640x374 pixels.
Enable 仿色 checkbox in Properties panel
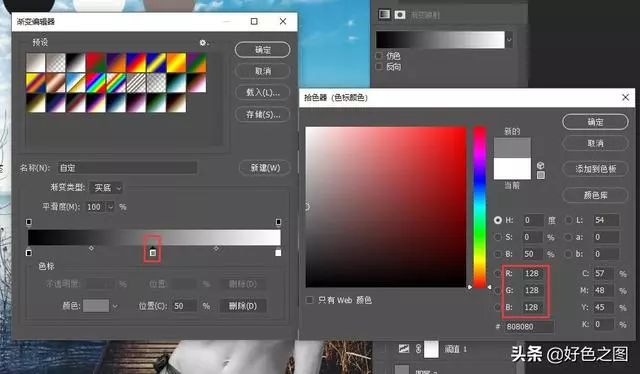tap(379, 56)
